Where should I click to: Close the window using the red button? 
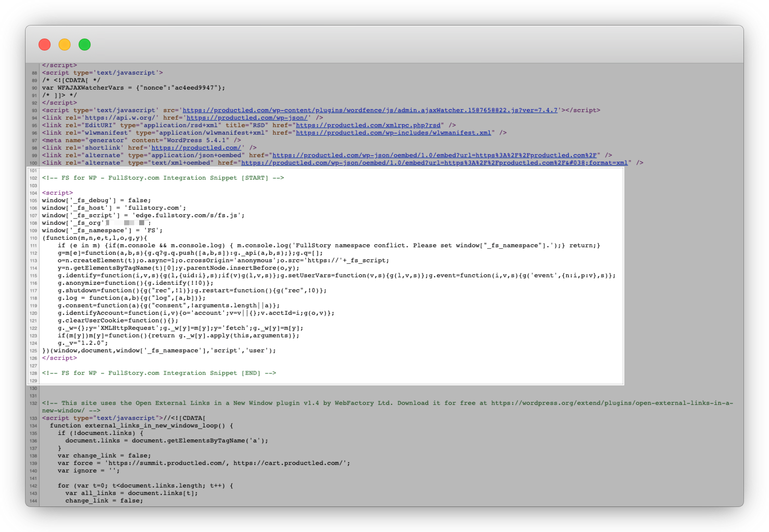[45, 45]
